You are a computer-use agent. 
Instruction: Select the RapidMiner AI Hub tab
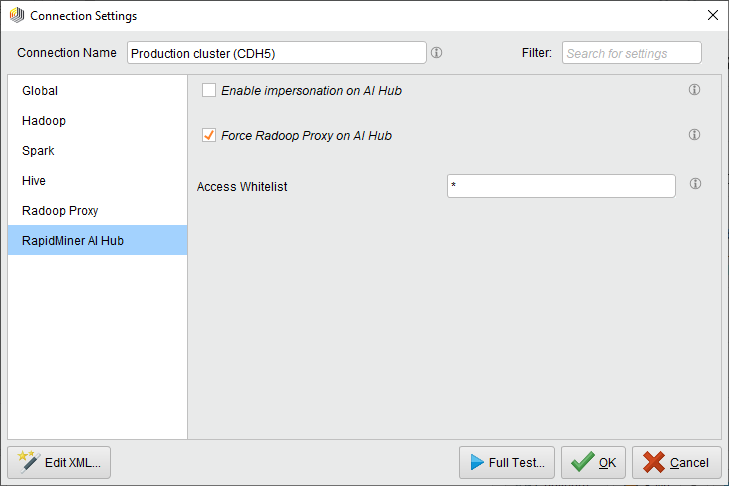tap(73, 241)
